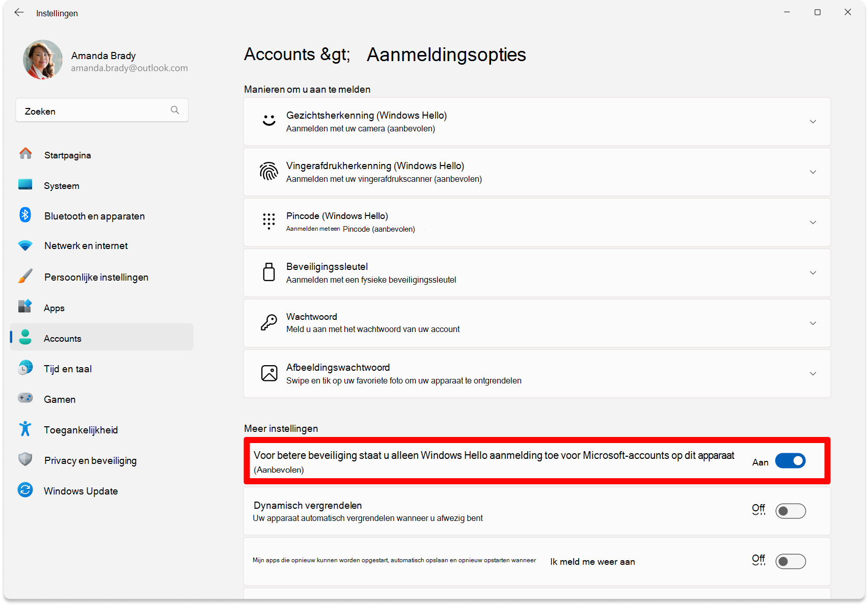Open Persoonlijke instellingen
Screen dimensions: 868x605
[x=102, y=277]
